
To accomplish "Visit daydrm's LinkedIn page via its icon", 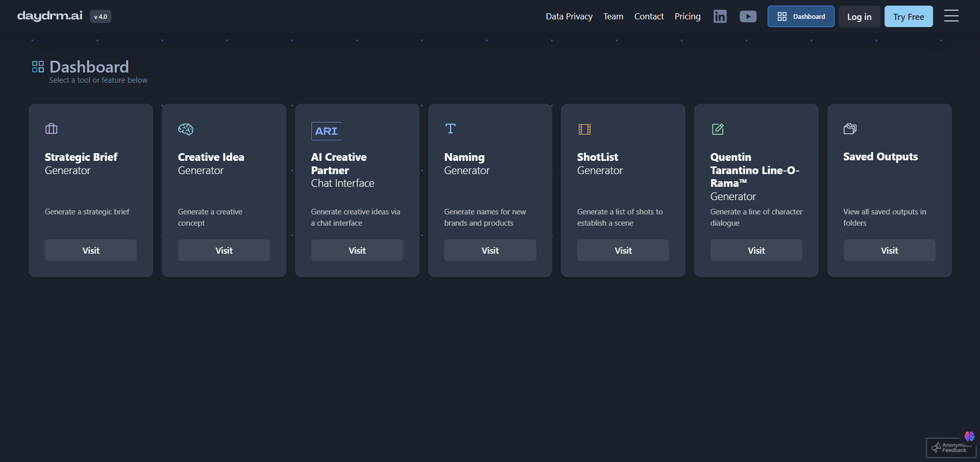I will (x=720, y=16).
